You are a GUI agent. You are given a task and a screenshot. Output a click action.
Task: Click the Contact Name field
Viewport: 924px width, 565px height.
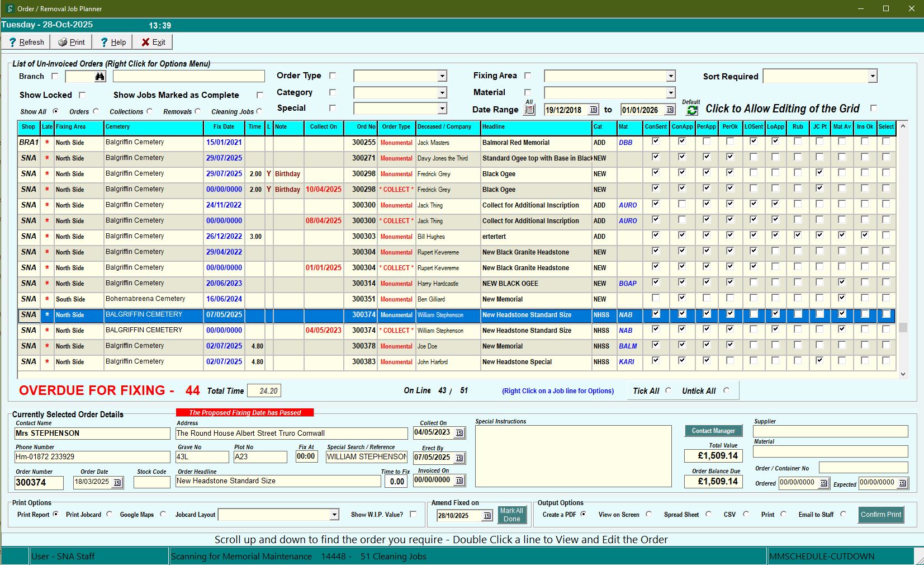92,434
